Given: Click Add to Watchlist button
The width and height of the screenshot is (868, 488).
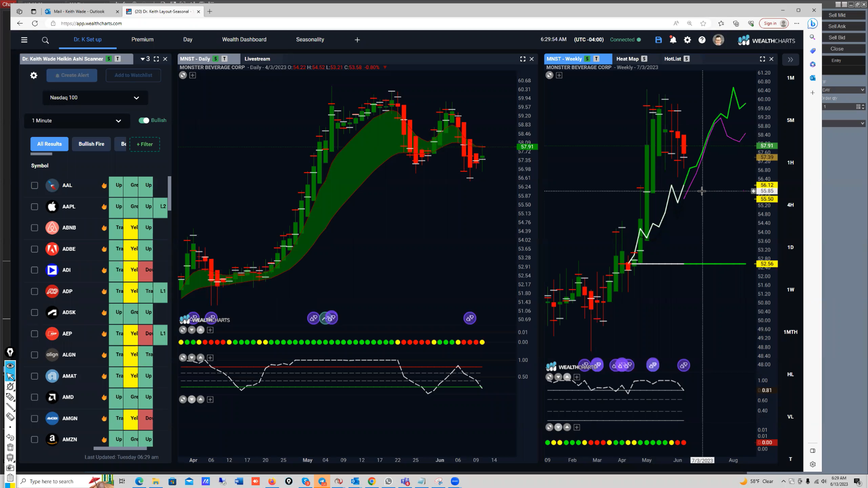Looking at the screenshot, I should coord(133,75).
